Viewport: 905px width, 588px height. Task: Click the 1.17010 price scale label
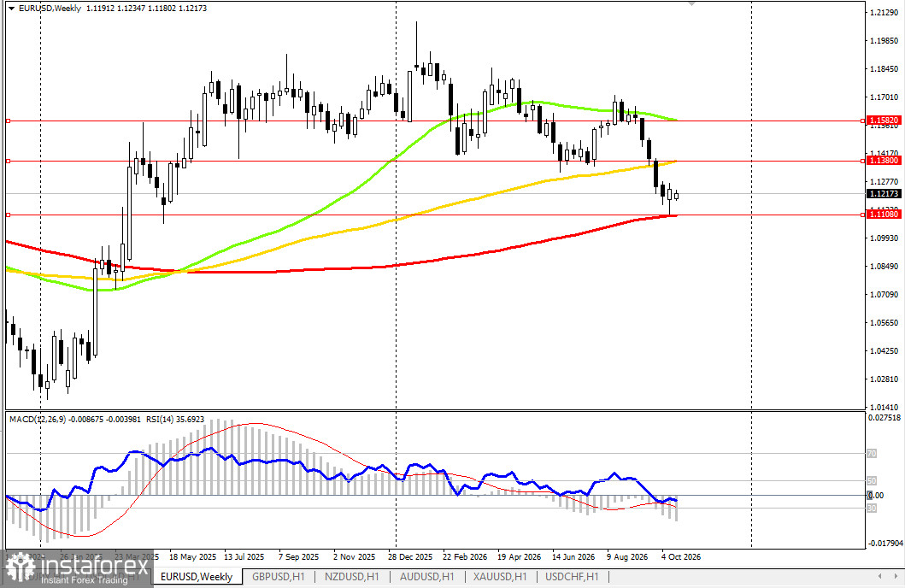[884, 97]
